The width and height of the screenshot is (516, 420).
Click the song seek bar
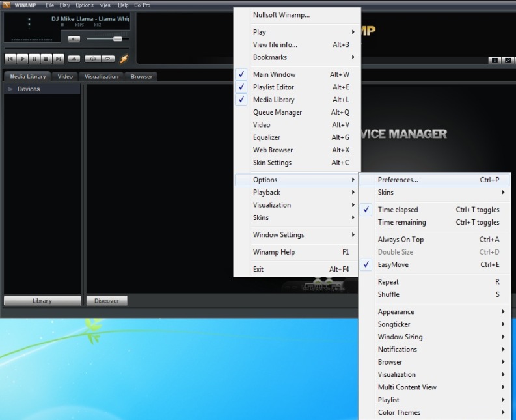(x=66, y=48)
